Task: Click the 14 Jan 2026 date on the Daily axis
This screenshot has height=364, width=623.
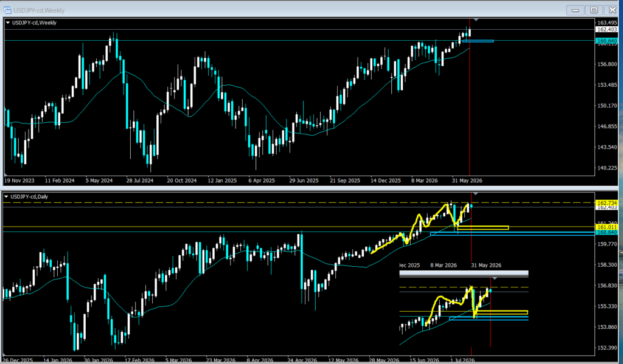Action: [x=58, y=360]
